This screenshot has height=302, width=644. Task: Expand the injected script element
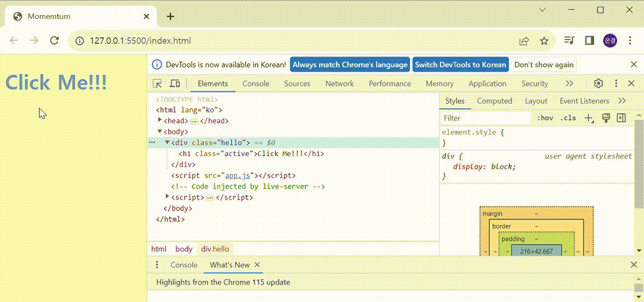[167, 197]
